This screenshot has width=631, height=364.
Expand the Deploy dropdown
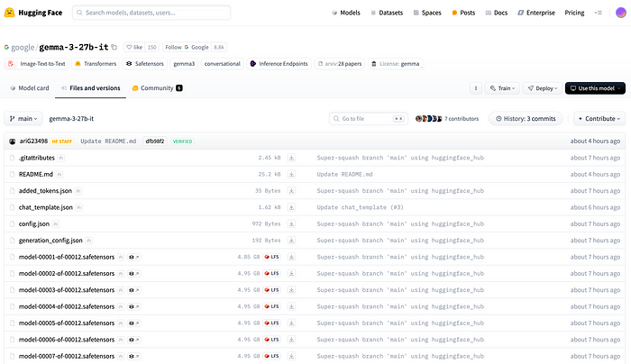click(x=543, y=88)
